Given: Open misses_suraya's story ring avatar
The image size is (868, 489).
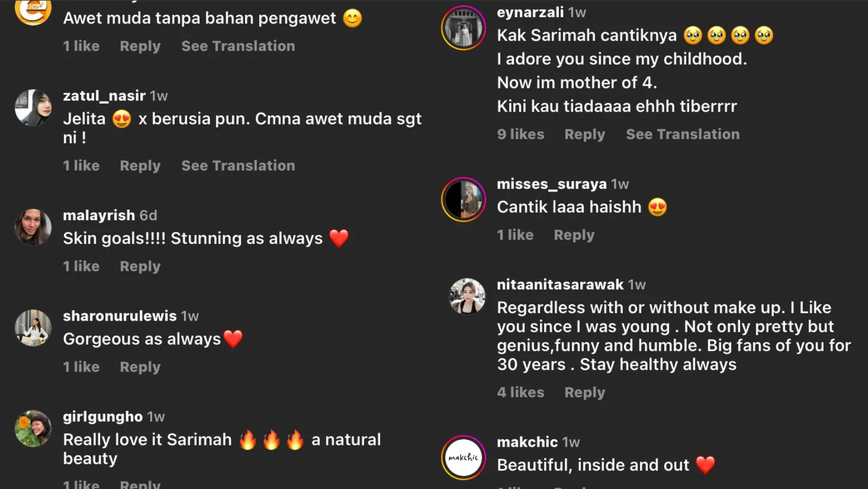Looking at the screenshot, I should pos(464,200).
